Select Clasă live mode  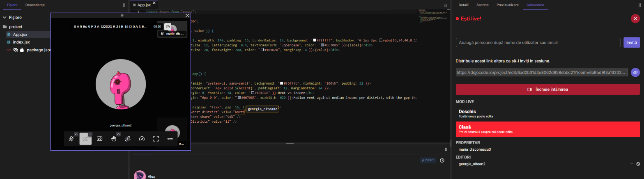click(548, 129)
